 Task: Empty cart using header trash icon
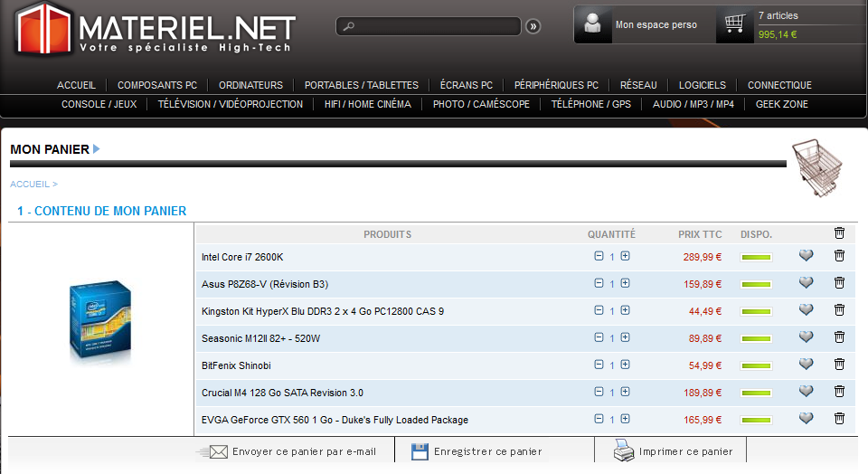pos(839,233)
